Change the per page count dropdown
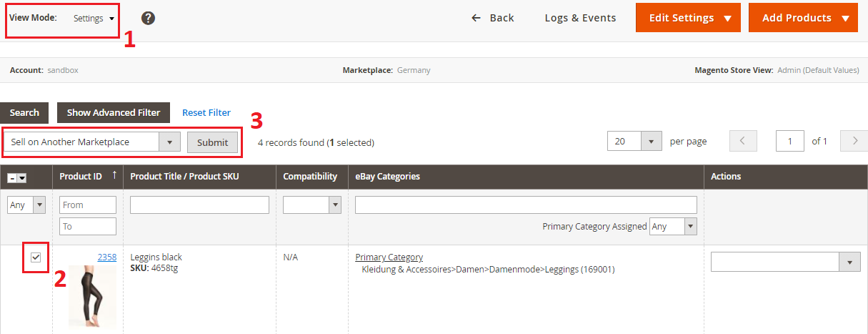Image resolution: width=868 pixels, height=334 pixels. click(650, 142)
